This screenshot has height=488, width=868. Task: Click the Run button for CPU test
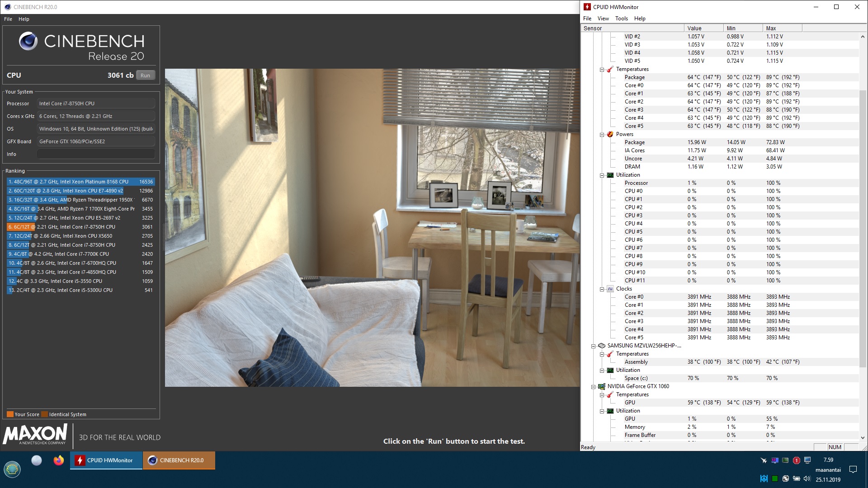145,75
